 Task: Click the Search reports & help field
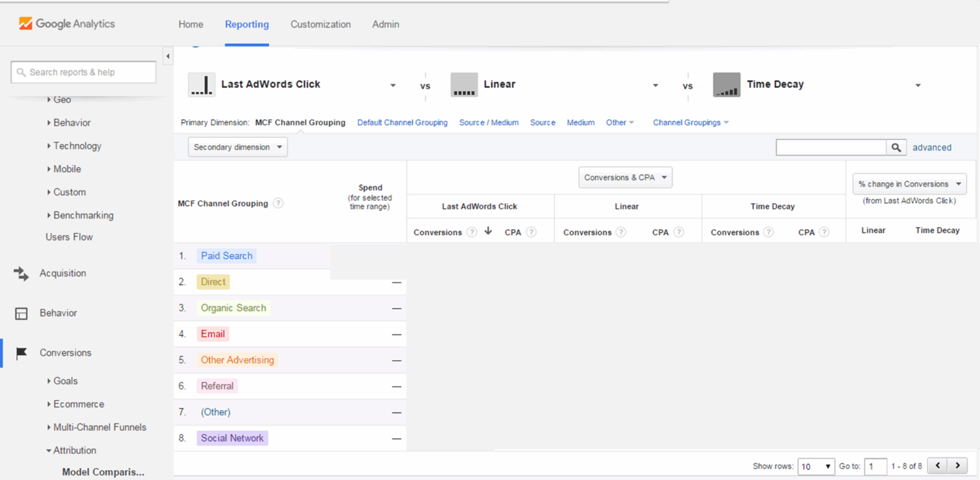tap(83, 72)
